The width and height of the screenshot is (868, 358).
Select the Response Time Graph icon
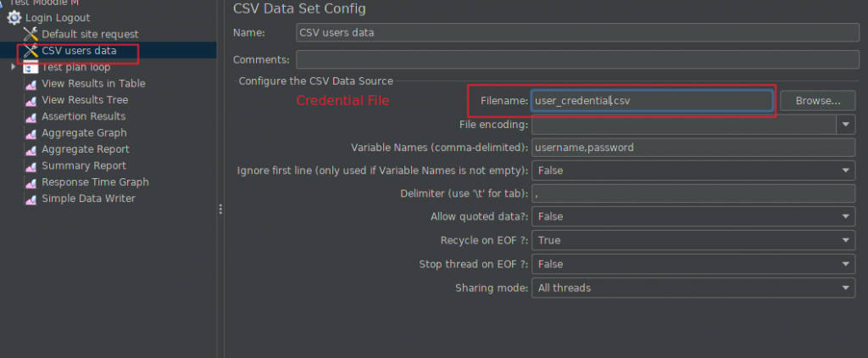pyautogui.click(x=31, y=183)
